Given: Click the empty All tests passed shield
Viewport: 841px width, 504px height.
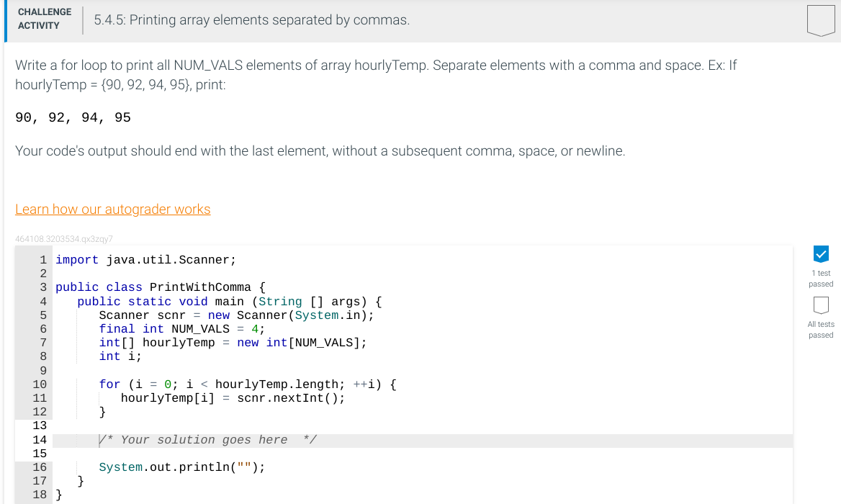Looking at the screenshot, I should coord(821,304).
